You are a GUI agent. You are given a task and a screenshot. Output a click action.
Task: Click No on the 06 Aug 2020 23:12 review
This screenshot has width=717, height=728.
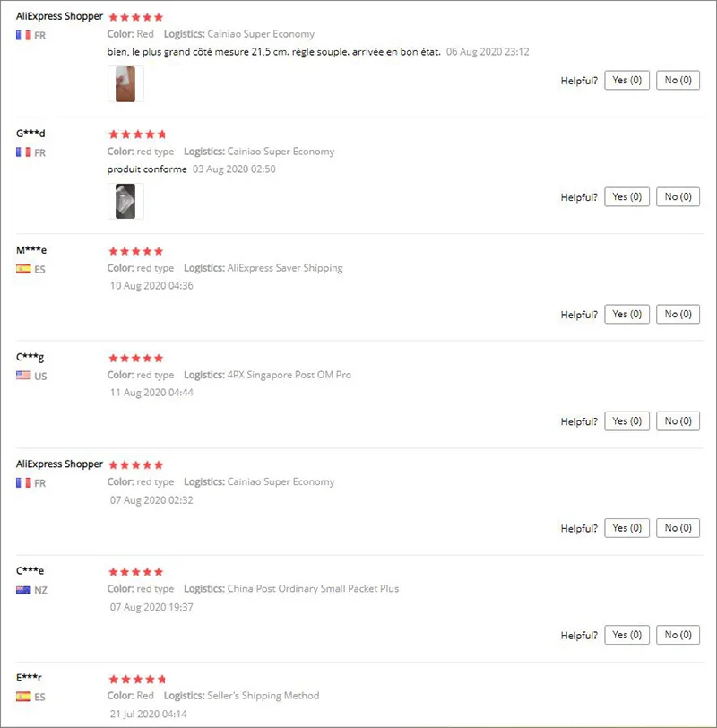tap(678, 81)
